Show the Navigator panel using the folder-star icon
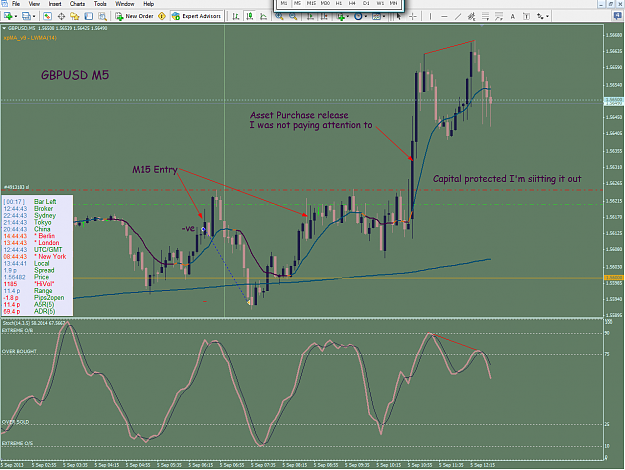Viewport: 625px width, 470px height. coord(75,16)
